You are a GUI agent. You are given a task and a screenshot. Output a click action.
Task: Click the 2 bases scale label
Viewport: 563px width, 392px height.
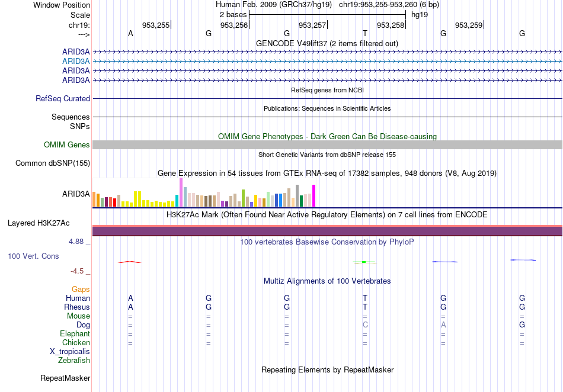pos(233,15)
